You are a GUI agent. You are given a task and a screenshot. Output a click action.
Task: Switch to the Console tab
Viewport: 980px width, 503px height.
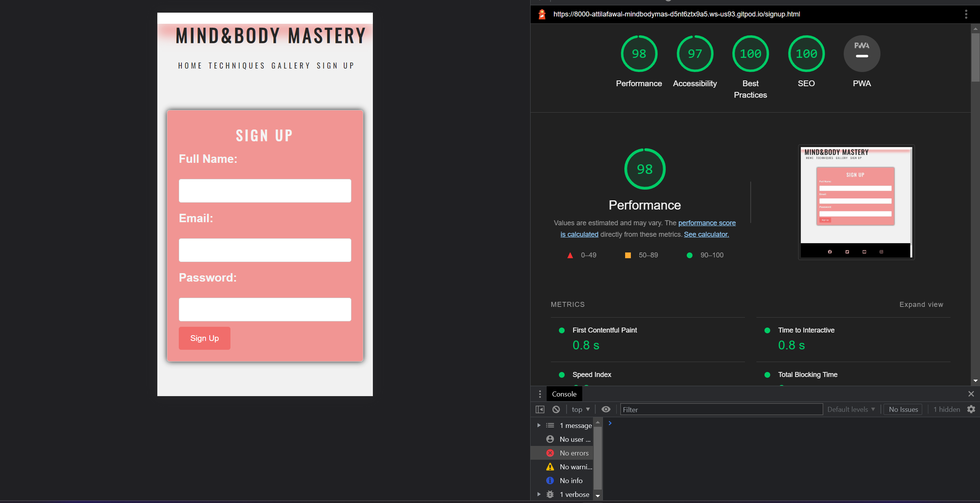564,394
